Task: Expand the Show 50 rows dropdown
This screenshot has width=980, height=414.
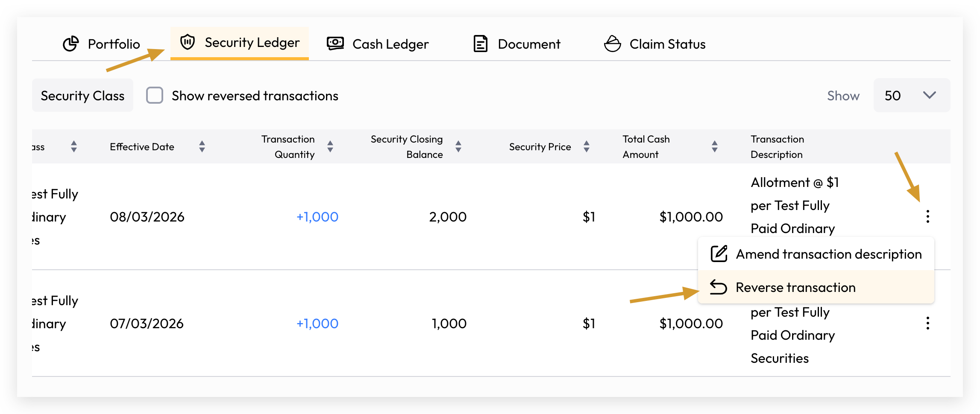Action: point(912,95)
